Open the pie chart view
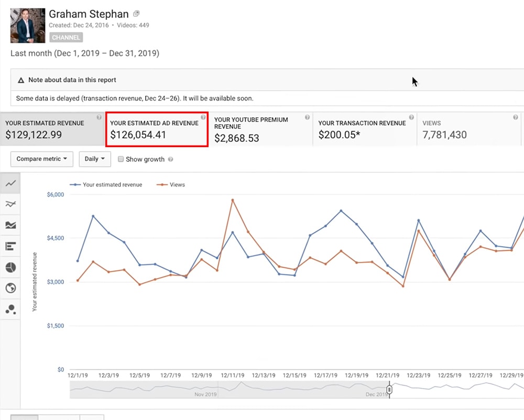The width and height of the screenshot is (524, 420). pos(10,267)
